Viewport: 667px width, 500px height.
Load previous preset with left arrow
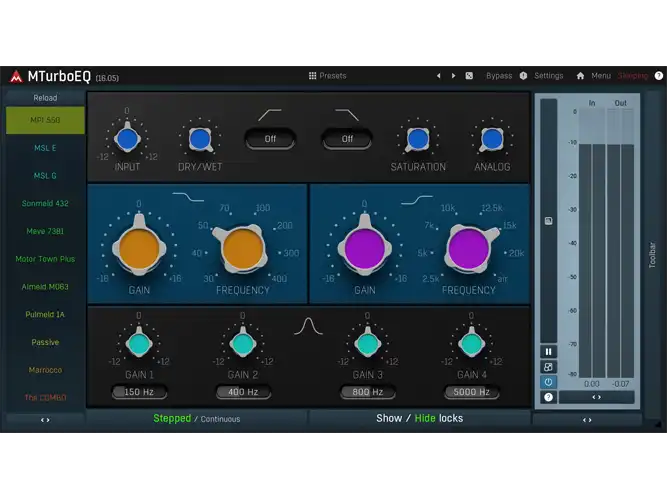[439, 76]
